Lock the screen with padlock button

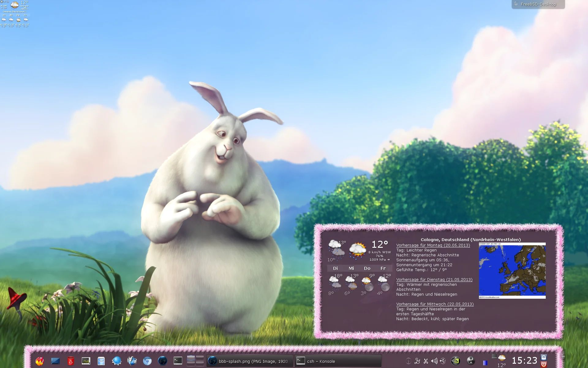[x=544, y=357]
